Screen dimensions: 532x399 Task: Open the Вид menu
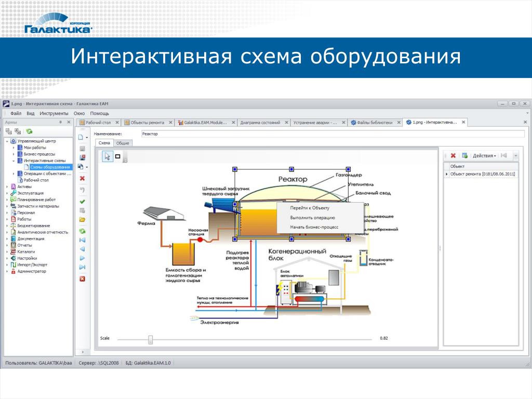pyautogui.click(x=31, y=113)
